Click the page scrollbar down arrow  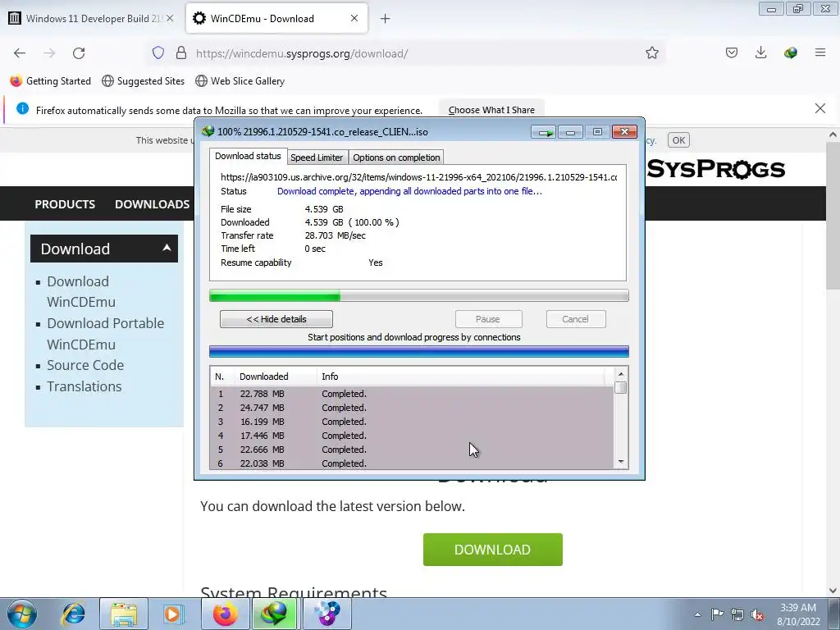click(x=833, y=591)
